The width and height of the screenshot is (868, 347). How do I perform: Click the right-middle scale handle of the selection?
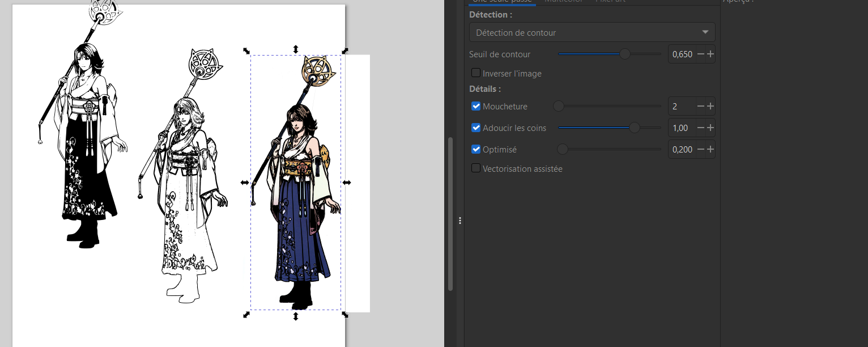347,183
